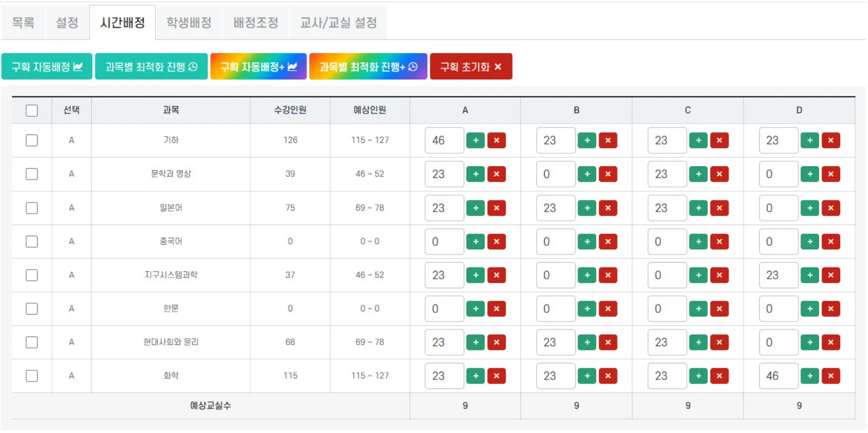Click the rainbow 과목별 최적화 진행+ button

pos(368,66)
